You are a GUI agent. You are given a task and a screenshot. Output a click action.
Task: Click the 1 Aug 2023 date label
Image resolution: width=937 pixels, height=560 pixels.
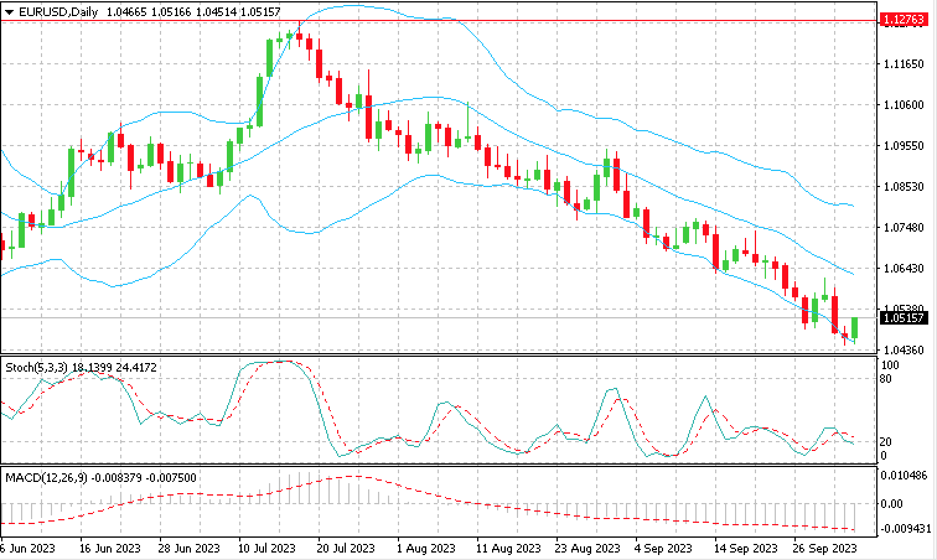(x=426, y=548)
